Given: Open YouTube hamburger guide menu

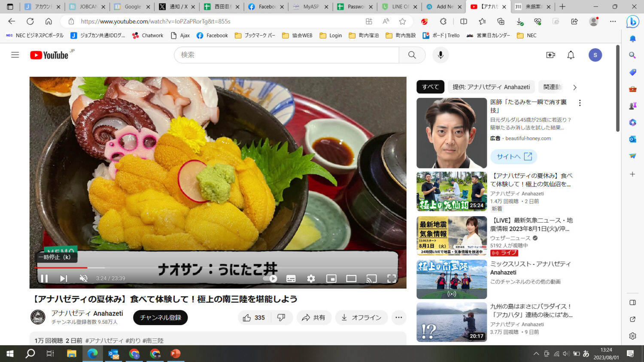Looking at the screenshot, I should 15,55.
